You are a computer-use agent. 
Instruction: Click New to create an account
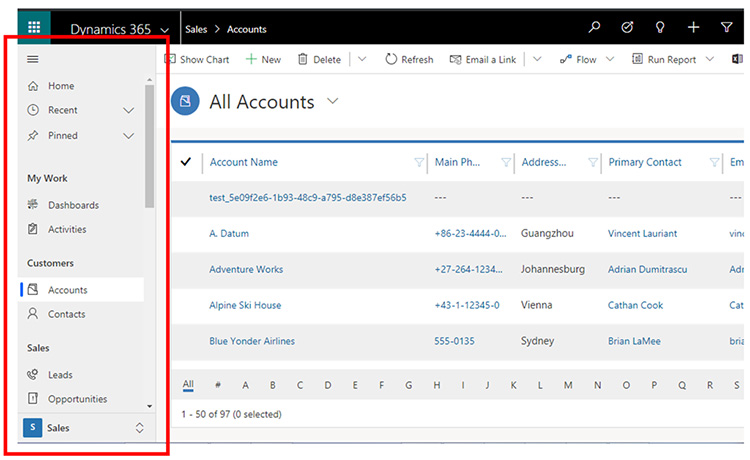tap(263, 59)
